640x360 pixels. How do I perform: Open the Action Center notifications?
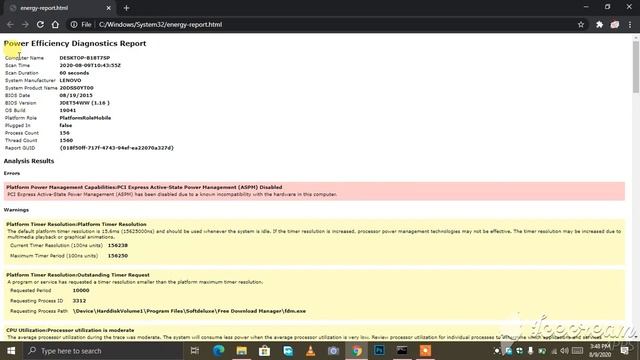(x=624, y=351)
